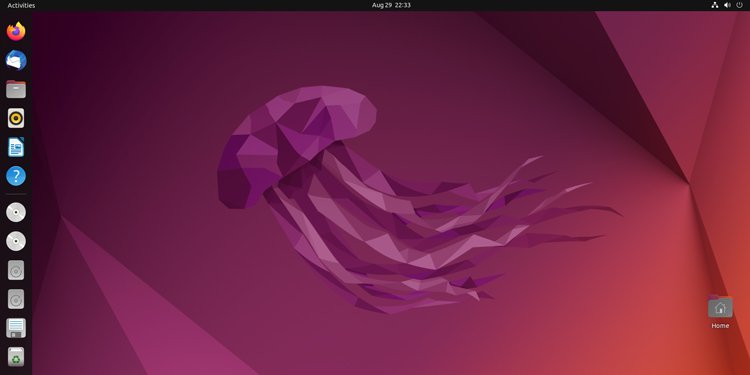The height and width of the screenshot is (375, 750).
Task: Open the clock showing Aug 29 22:33
Action: 391,5
